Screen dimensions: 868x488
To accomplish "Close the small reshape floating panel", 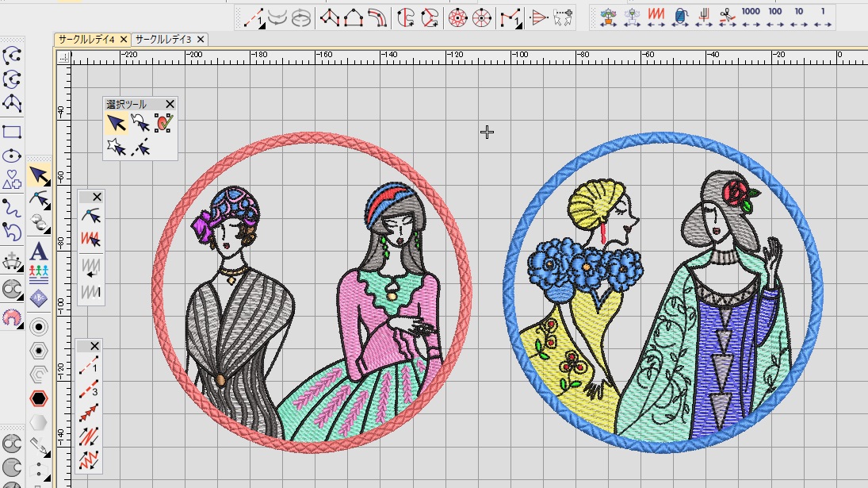I will pos(97,197).
